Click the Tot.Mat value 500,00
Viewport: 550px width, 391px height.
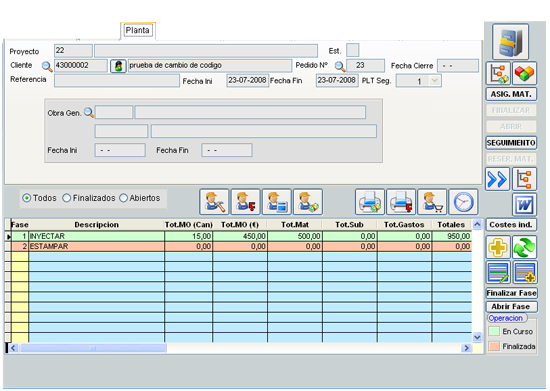click(295, 236)
